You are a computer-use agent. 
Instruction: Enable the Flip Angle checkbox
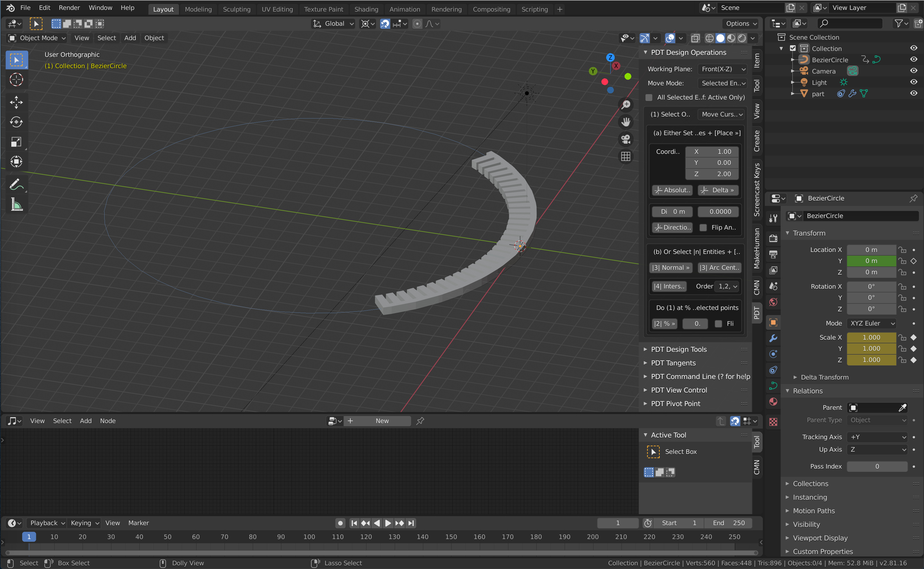(x=703, y=228)
